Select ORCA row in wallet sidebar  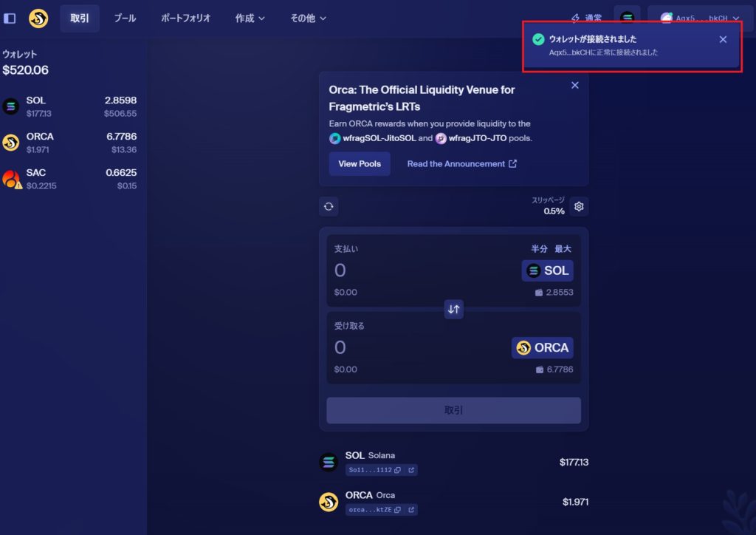point(70,143)
